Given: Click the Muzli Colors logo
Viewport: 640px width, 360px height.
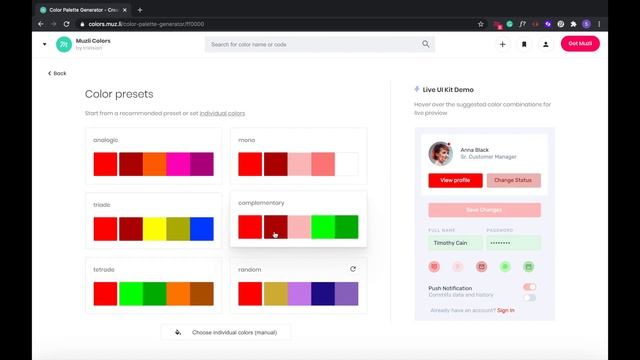Looking at the screenshot, I should 64,44.
